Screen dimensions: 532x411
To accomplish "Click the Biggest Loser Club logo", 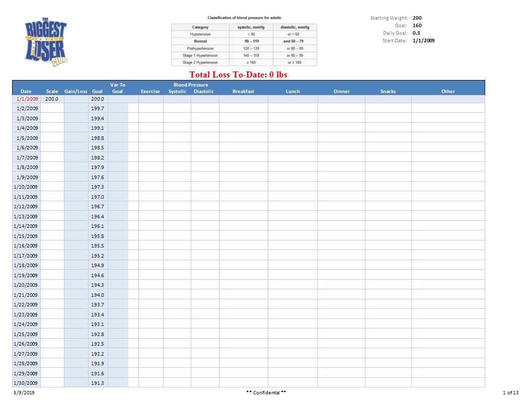I will tap(46, 42).
